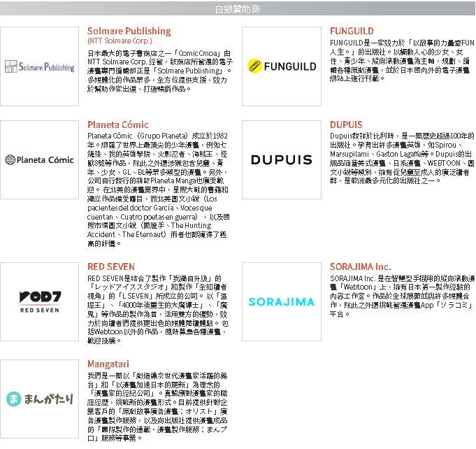Click the RED SEVEN logo thumbnail
Image resolution: width=476 pixels, height=449 pixels.
(x=39, y=301)
